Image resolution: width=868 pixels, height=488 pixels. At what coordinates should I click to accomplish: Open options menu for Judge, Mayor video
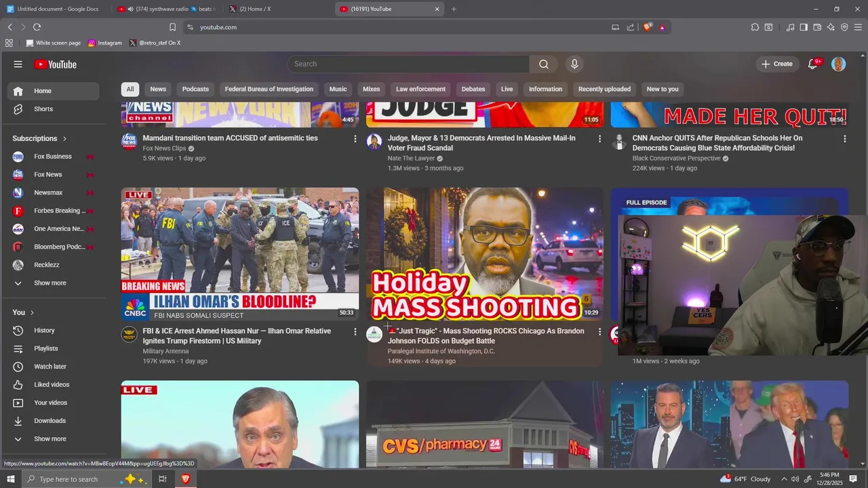(x=599, y=139)
